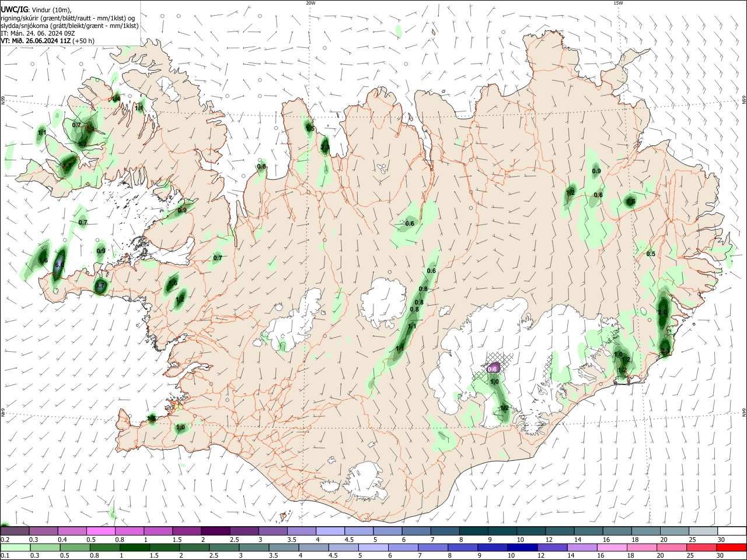Select the slate blue swatch starting at 6 in top legend row
This screenshot has width=747, height=560.
coord(417,531)
